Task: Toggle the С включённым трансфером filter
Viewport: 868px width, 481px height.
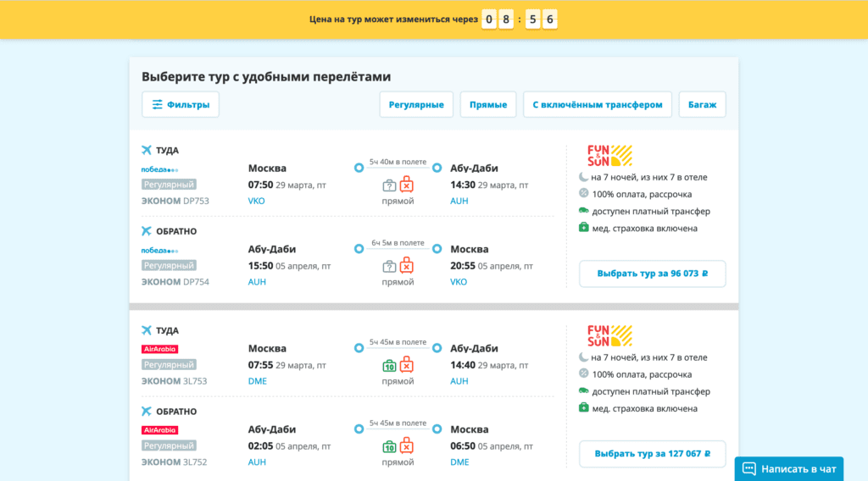Action: click(x=598, y=104)
